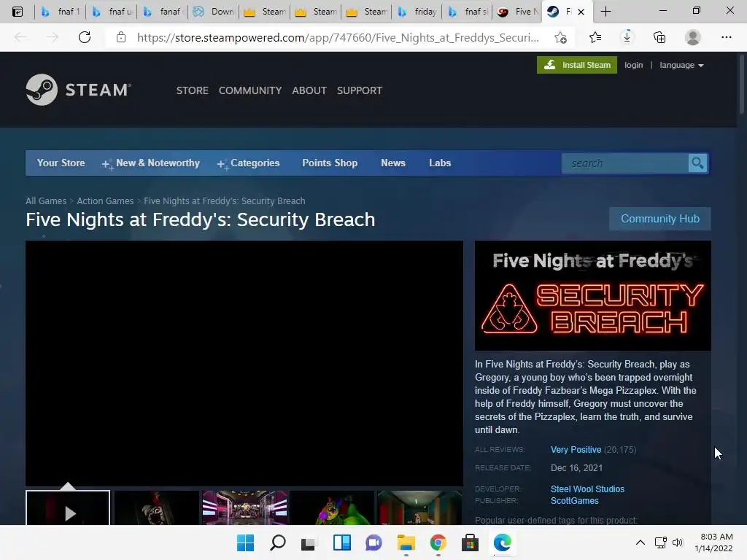This screenshot has height=560, width=747.
Task: Click the main trailer video area
Action: click(244, 363)
